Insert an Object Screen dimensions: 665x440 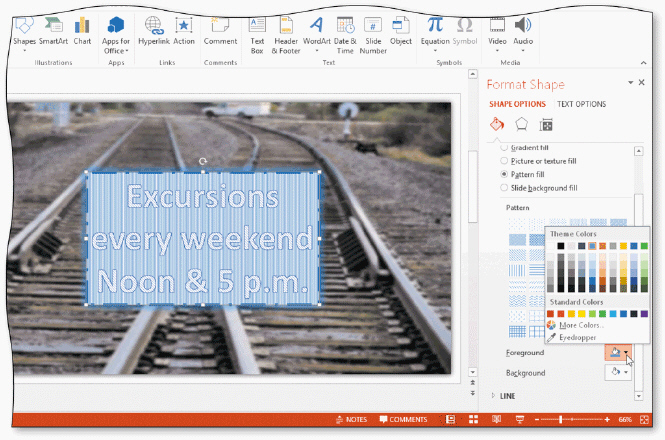tap(400, 31)
